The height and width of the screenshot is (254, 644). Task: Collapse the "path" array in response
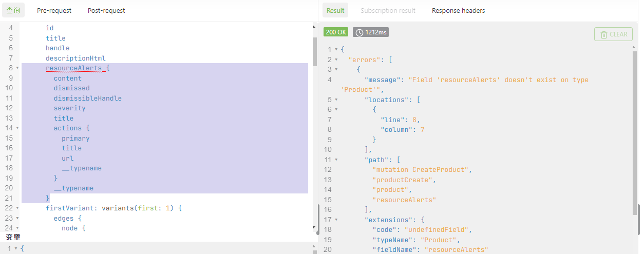[336, 160]
